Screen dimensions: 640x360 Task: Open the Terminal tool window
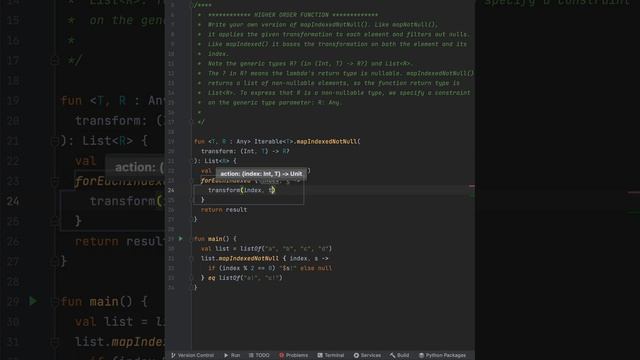tap(331, 355)
